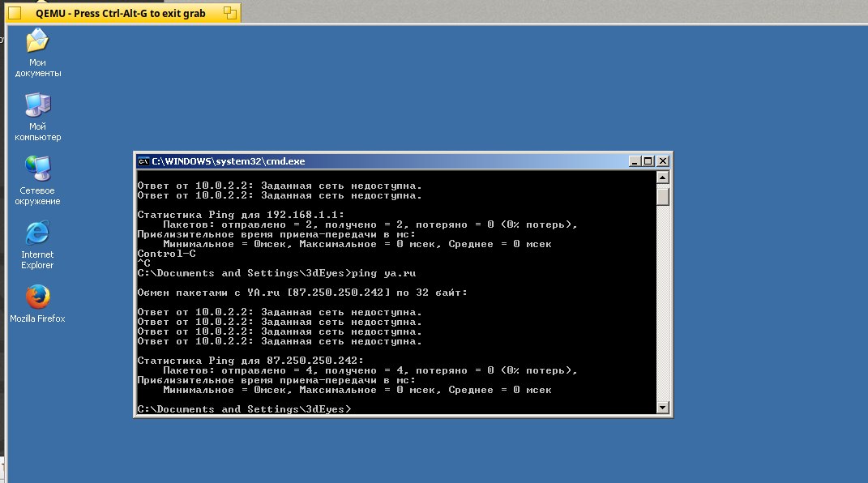Click the cmd vertical scrollbar thumb
Screen dimensions: 868x483
[x=663, y=196]
